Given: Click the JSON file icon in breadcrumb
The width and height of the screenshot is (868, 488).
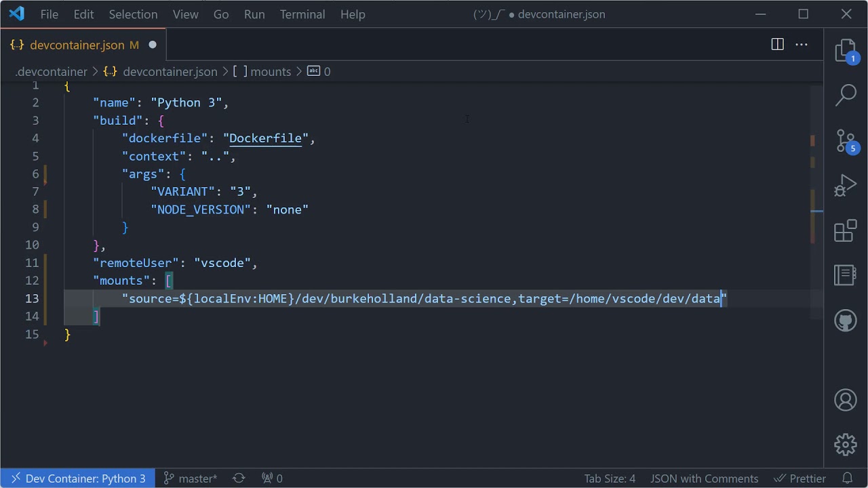Looking at the screenshot, I should [x=111, y=71].
